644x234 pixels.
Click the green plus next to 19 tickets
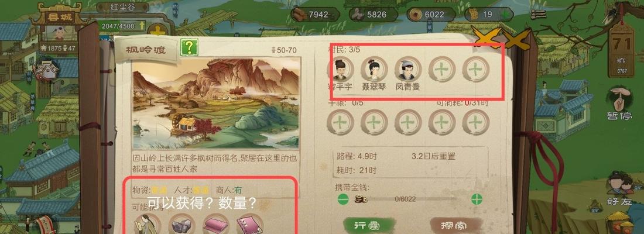(505, 15)
